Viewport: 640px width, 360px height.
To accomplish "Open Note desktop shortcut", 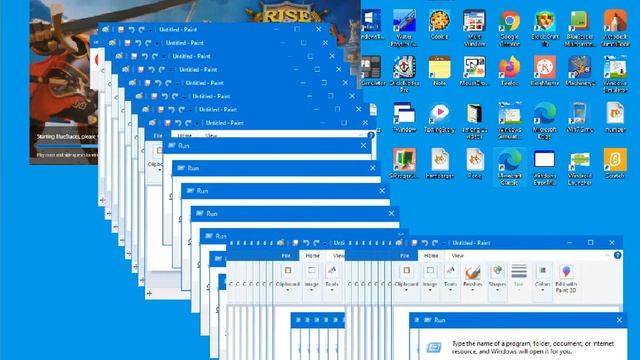I will [x=439, y=71].
